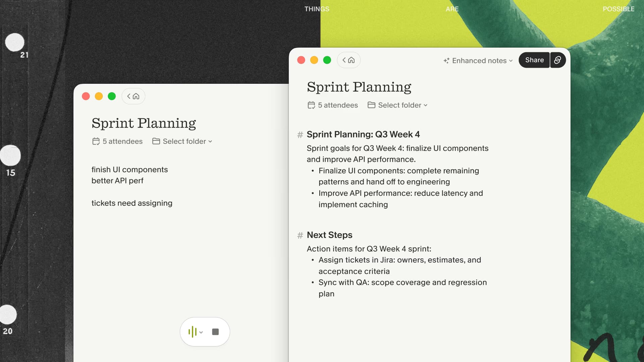This screenshot has height=362, width=644.
Task: Open Select folder dropdown in the right window
Action: point(397,105)
